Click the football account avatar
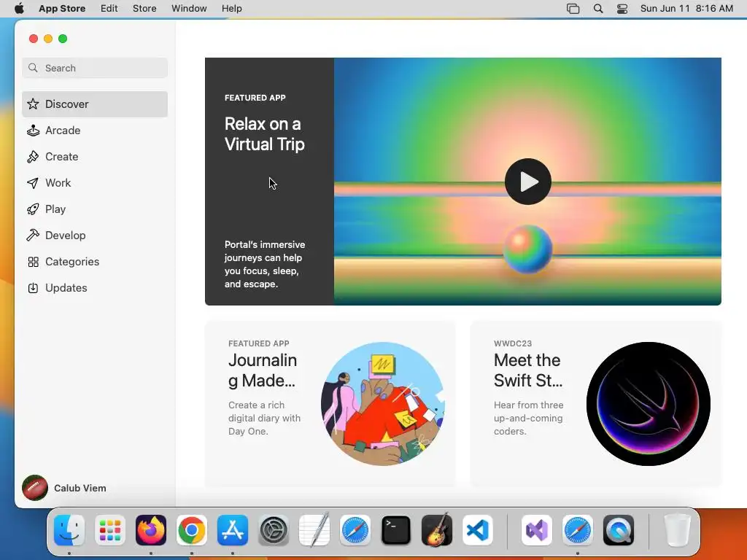Screen dimensions: 747x560 click(x=35, y=488)
